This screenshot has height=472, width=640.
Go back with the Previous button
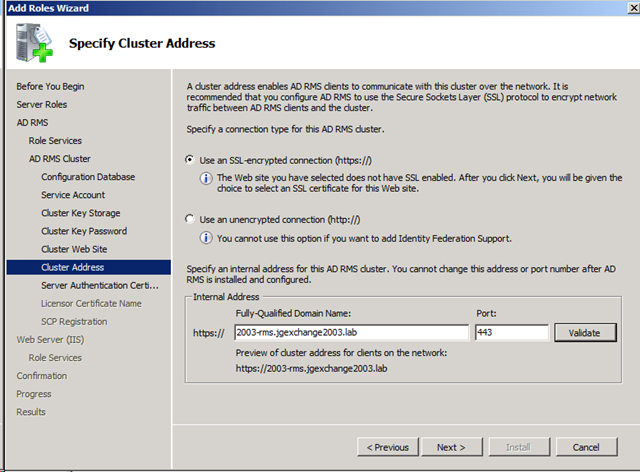(x=388, y=447)
